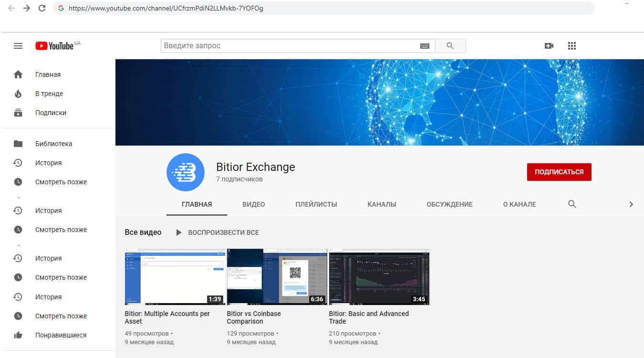Click the red ПОДПИСАТЬСЯ button
644x358 pixels.
coord(559,172)
